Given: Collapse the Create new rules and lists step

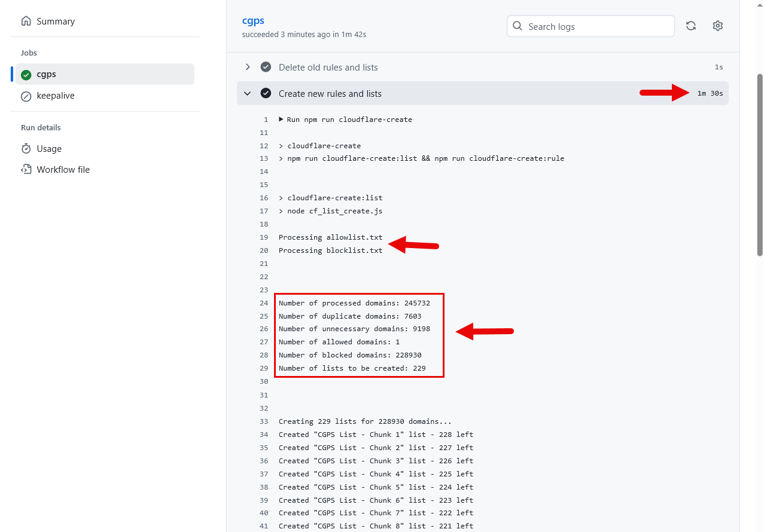Looking at the screenshot, I should click(x=248, y=93).
